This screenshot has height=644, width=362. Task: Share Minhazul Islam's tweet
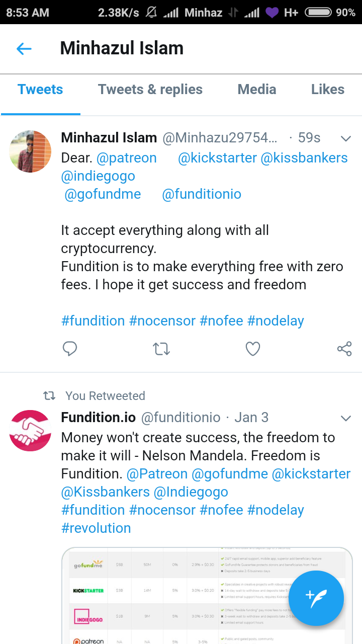coord(344,349)
